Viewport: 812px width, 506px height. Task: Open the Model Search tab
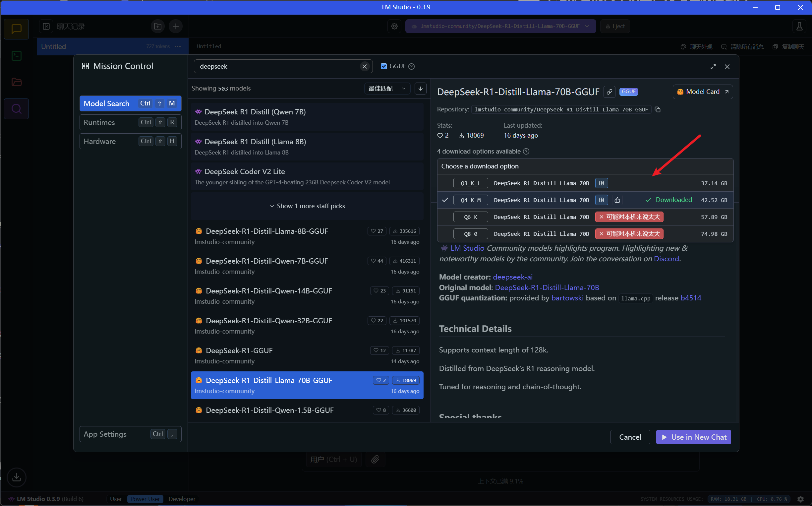tap(131, 103)
